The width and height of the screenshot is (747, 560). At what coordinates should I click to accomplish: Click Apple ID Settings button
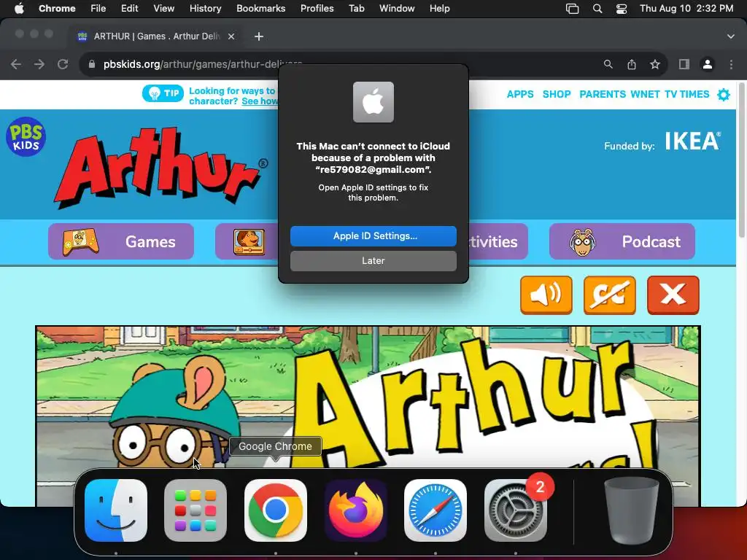[x=373, y=236]
